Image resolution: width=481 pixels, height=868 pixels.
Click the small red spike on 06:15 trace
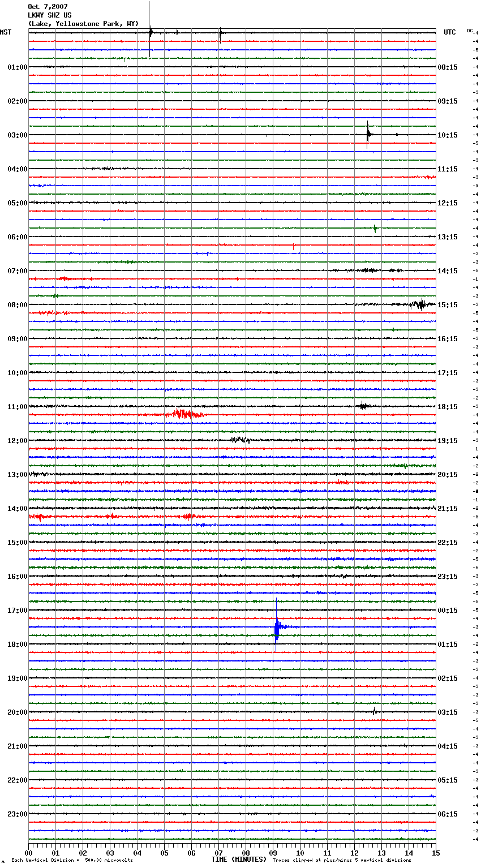294,246
